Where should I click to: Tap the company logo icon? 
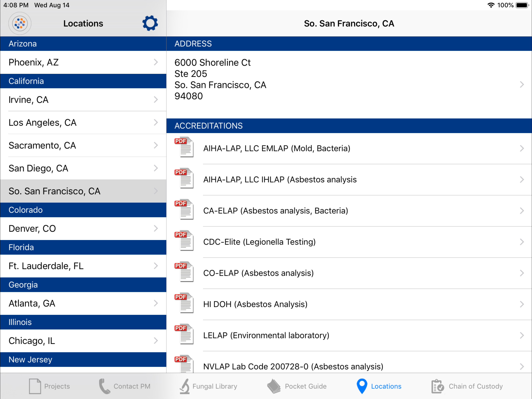point(20,23)
